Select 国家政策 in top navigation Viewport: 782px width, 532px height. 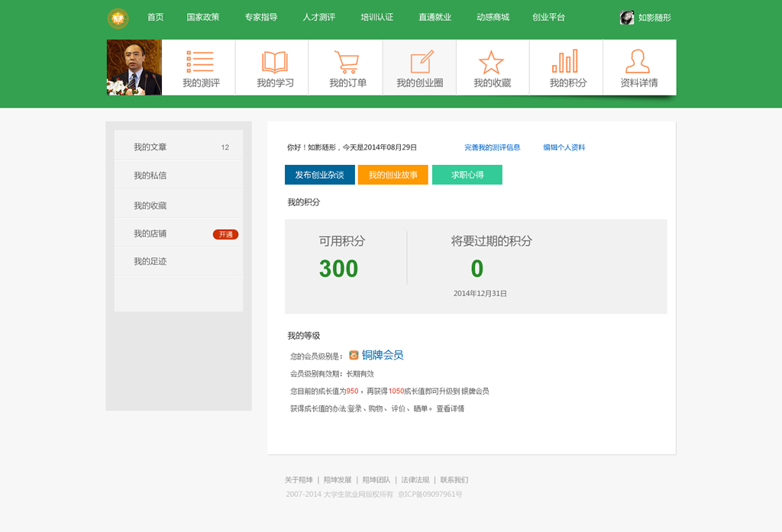(x=202, y=17)
